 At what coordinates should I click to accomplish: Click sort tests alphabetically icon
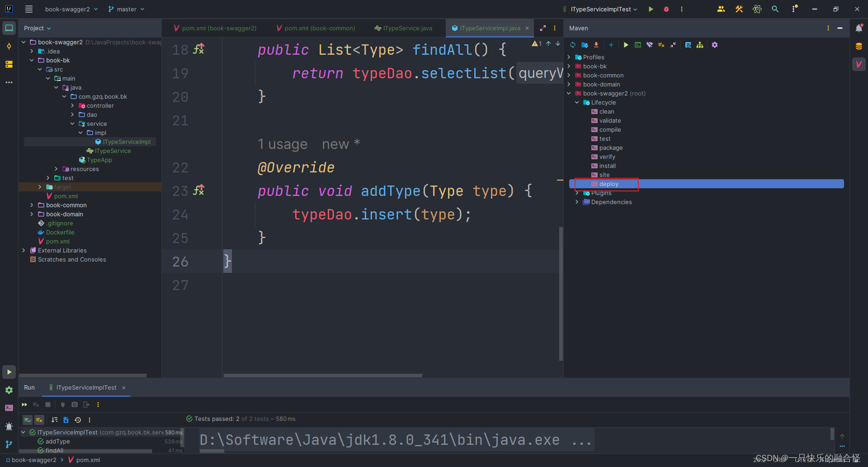55,420
